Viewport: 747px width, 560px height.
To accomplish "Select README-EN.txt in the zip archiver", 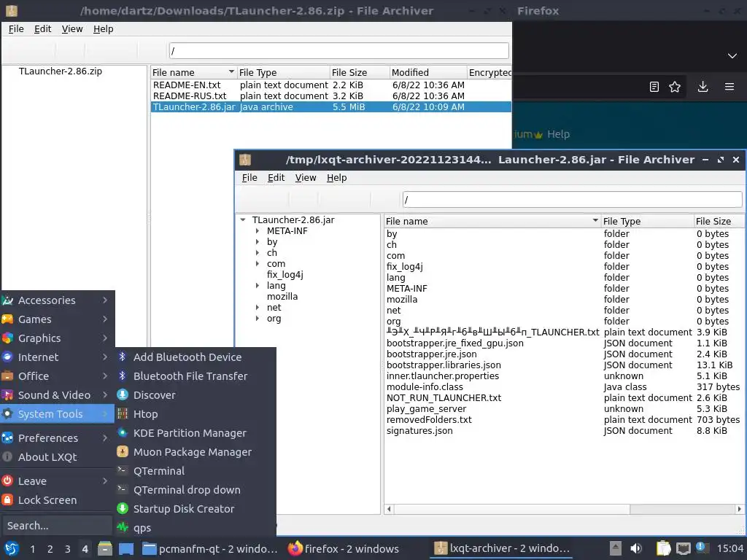I will 331,85.
